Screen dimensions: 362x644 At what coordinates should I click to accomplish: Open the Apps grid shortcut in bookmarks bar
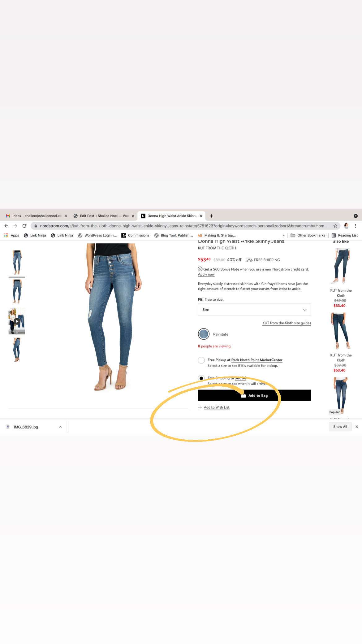tap(12, 236)
